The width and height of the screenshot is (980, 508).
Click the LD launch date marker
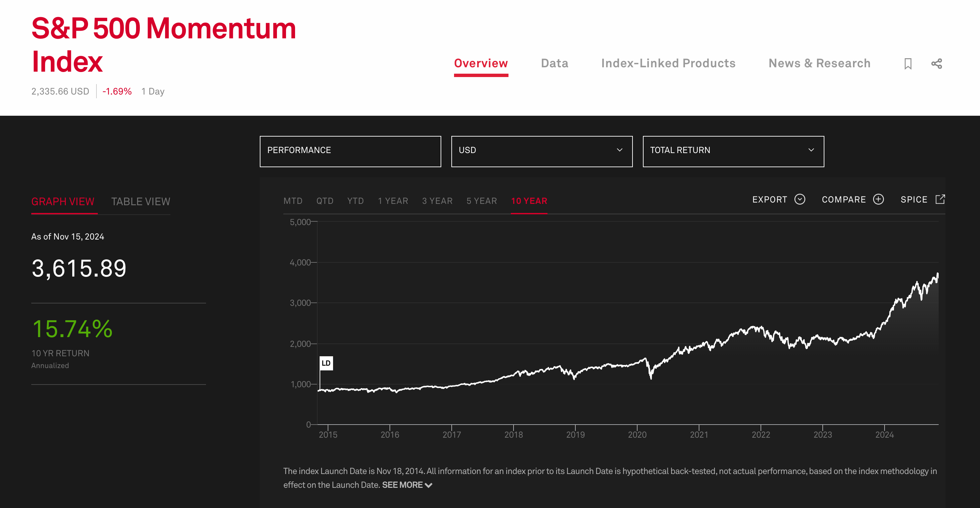tap(326, 363)
